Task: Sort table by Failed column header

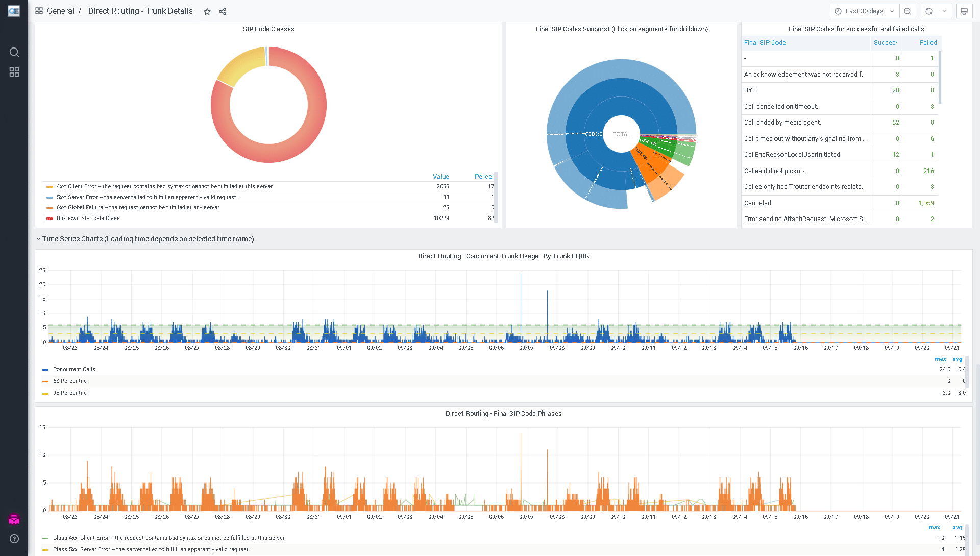Action: 928,43
